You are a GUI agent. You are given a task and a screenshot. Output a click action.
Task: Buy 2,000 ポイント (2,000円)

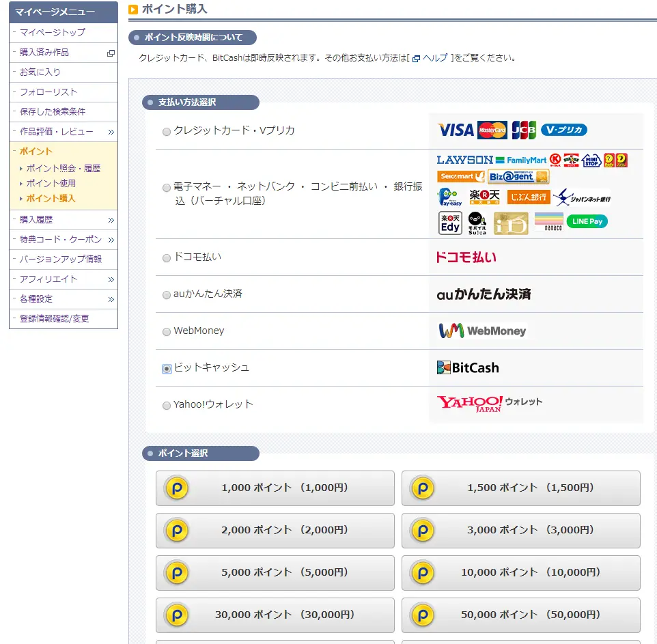tap(275, 531)
